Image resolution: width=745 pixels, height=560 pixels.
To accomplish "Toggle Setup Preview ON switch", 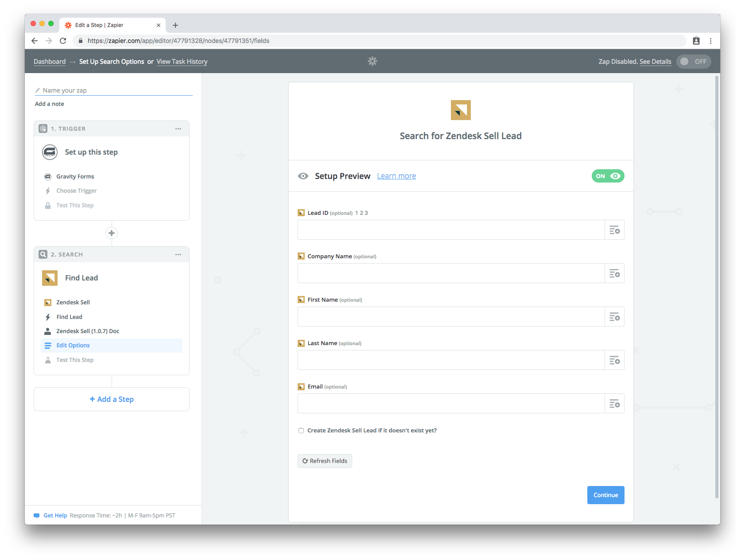I will point(608,176).
